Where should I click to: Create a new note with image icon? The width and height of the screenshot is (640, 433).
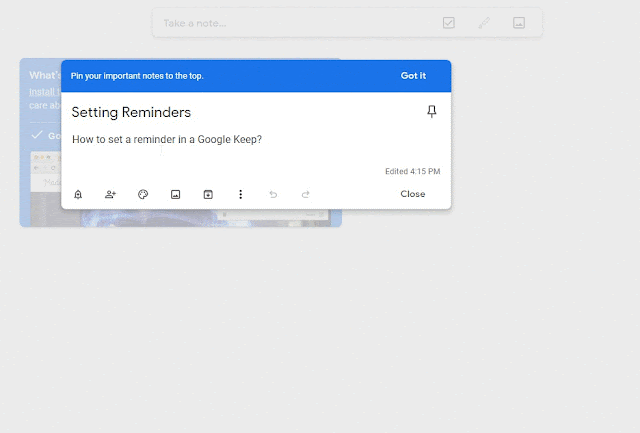click(519, 23)
